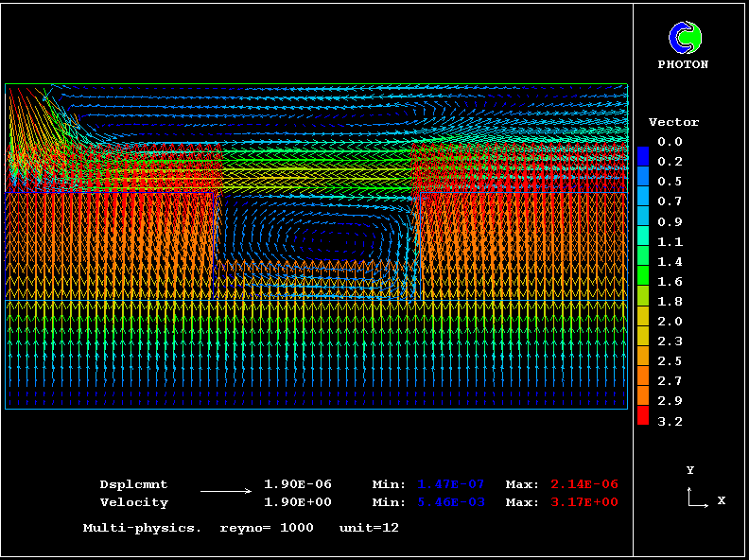Screen dimensions: 749x560
Task: Click the blue Velocity Min value
Action: 450,503
